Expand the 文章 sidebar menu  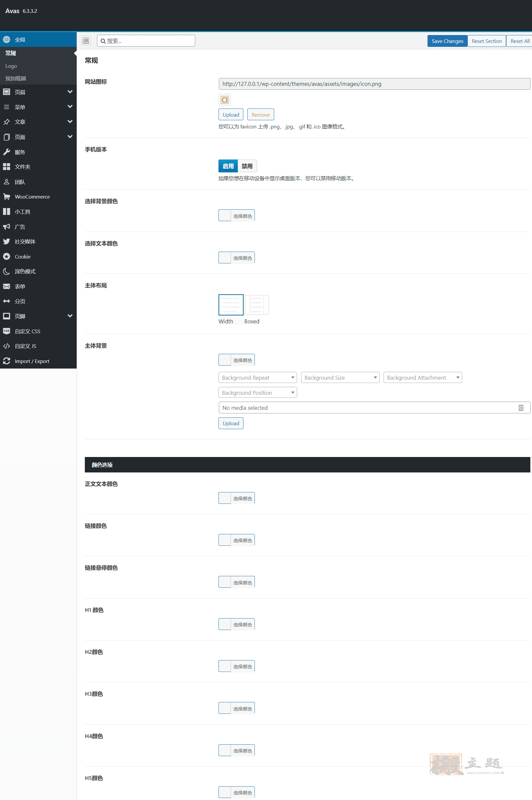[x=38, y=122]
